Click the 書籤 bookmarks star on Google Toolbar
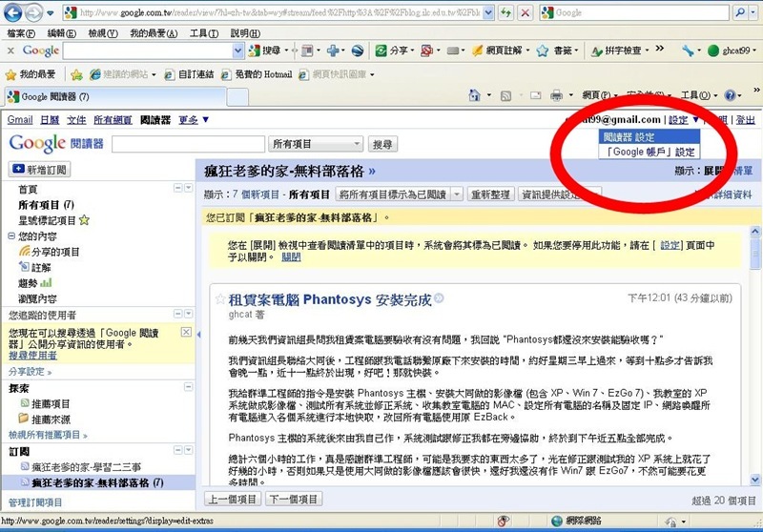This screenshot has height=532, width=763. tap(542, 51)
